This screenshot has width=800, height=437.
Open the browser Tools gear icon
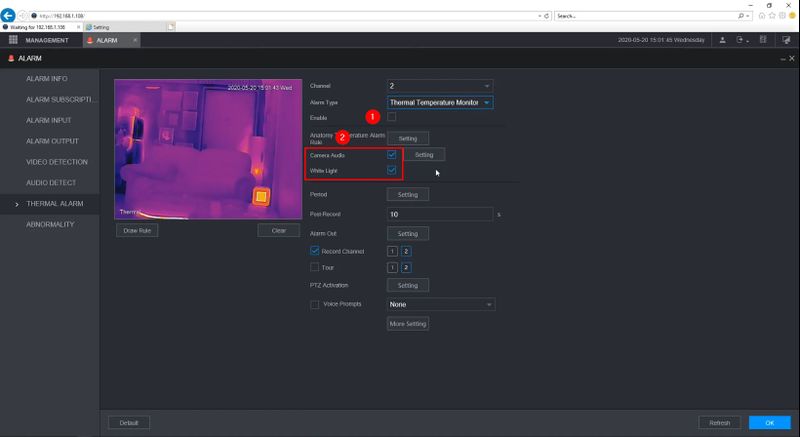click(782, 16)
